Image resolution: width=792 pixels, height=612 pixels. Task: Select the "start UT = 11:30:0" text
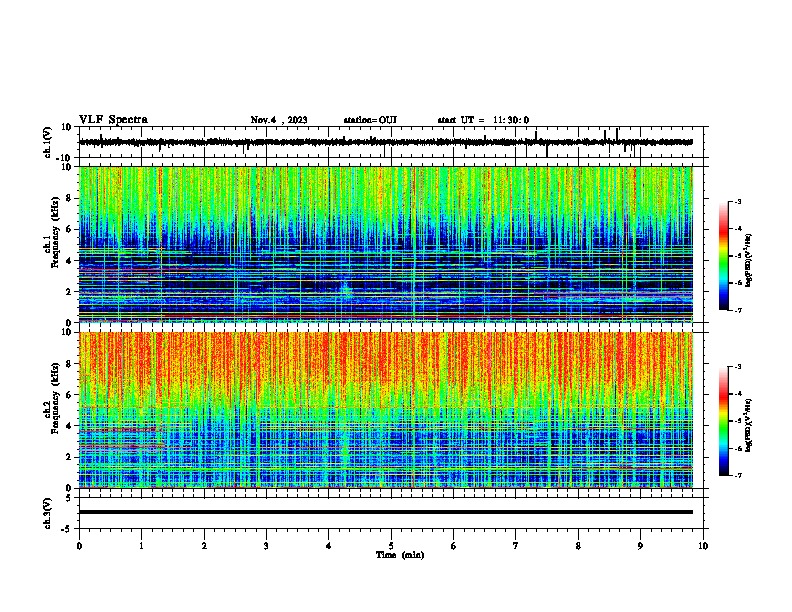tap(483, 120)
